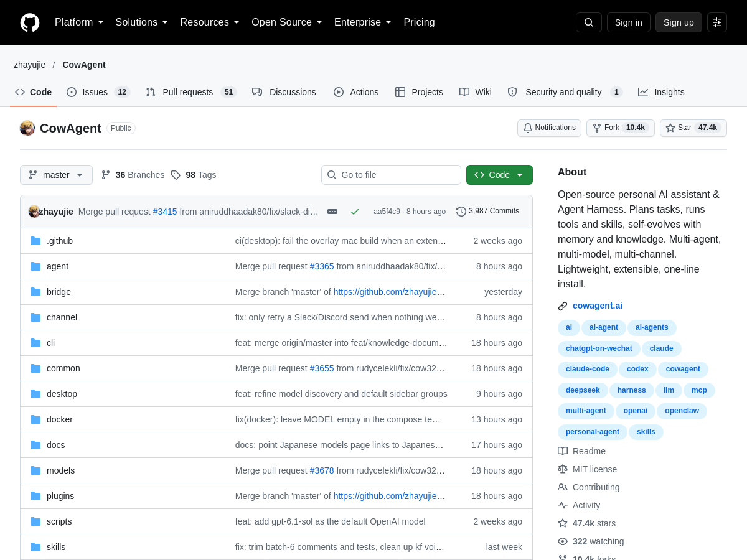Open the Pricing page

click(x=419, y=22)
